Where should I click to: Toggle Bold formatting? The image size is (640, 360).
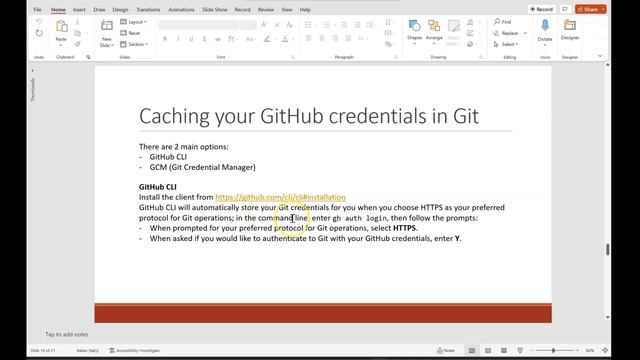tap(165, 39)
